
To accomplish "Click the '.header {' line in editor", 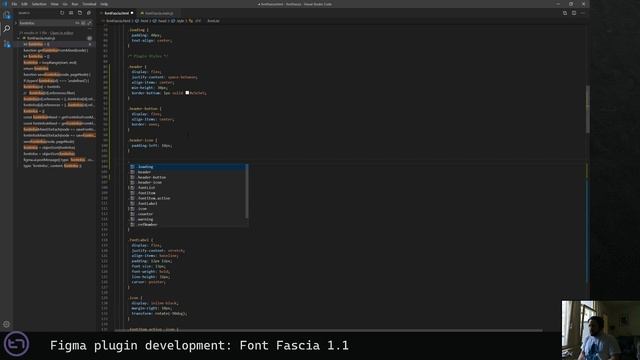I will pos(138,67).
